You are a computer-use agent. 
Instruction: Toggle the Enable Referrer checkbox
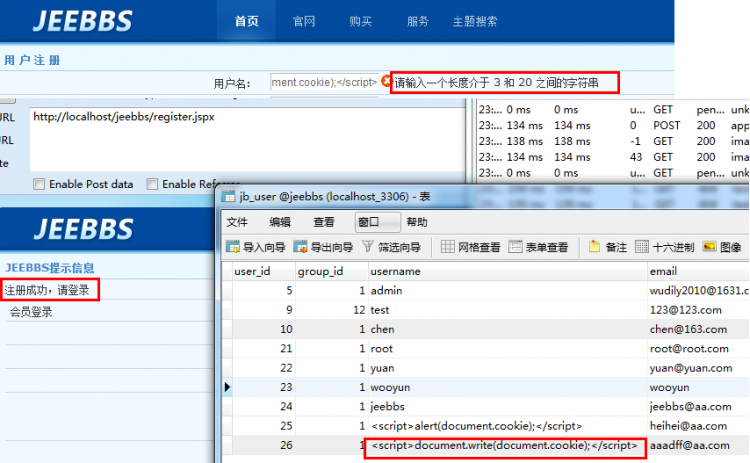(x=152, y=184)
